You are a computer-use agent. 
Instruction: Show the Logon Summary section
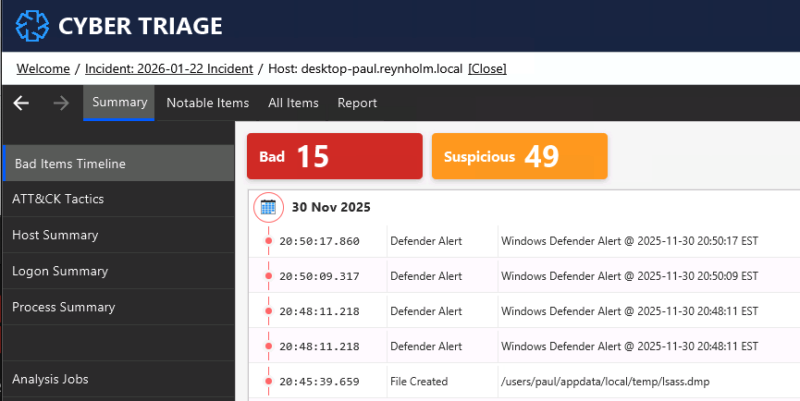click(x=60, y=271)
